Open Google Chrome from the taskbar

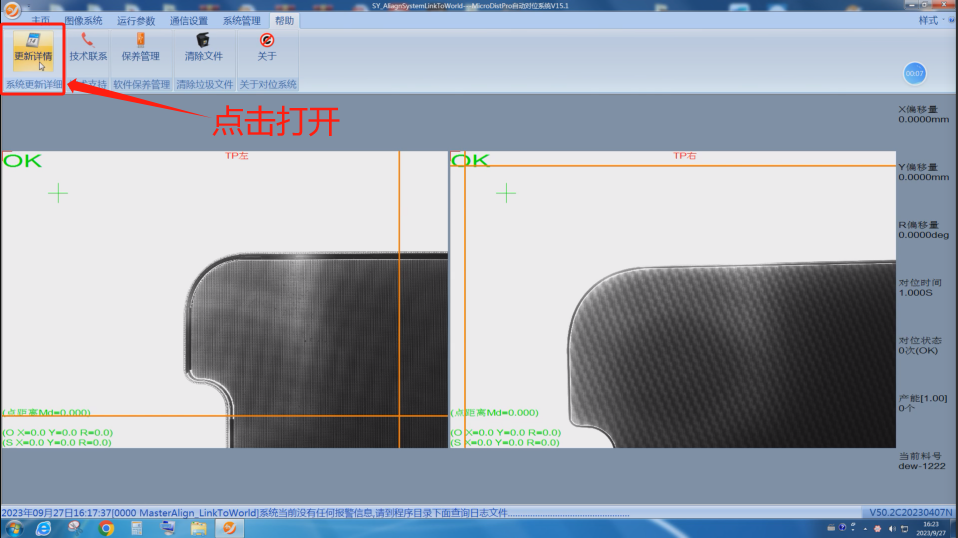click(106, 528)
